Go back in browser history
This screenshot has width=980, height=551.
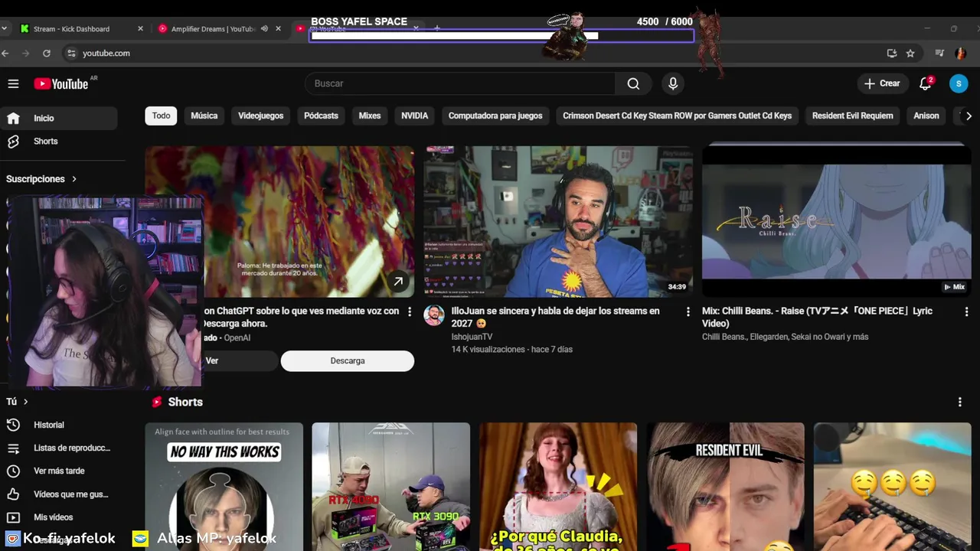coord(5,53)
